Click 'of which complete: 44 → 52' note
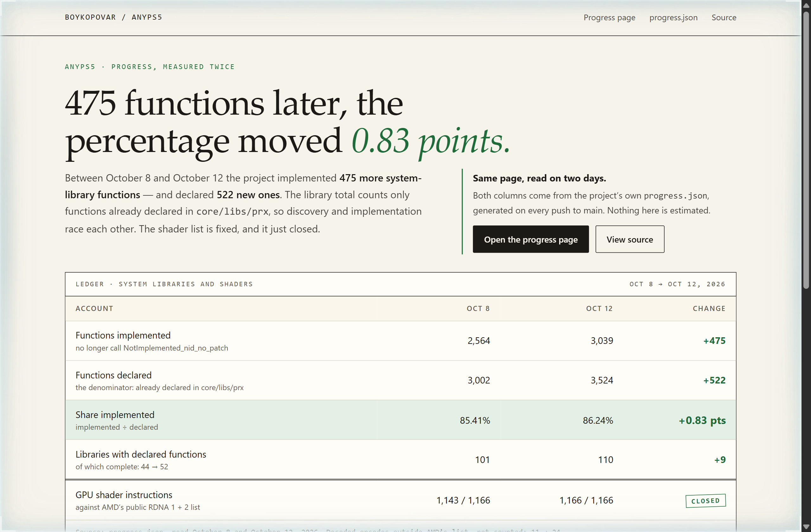The height and width of the screenshot is (532, 811). [x=122, y=466]
